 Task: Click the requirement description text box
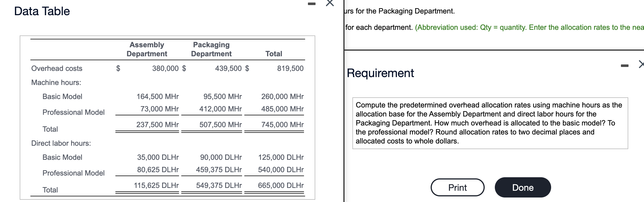coord(490,123)
